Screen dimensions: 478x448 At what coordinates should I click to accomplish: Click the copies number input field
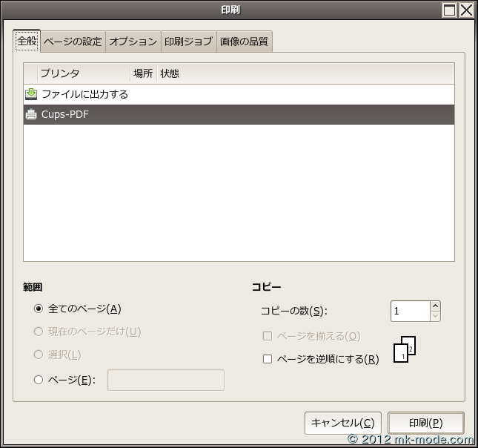pos(409,311)
